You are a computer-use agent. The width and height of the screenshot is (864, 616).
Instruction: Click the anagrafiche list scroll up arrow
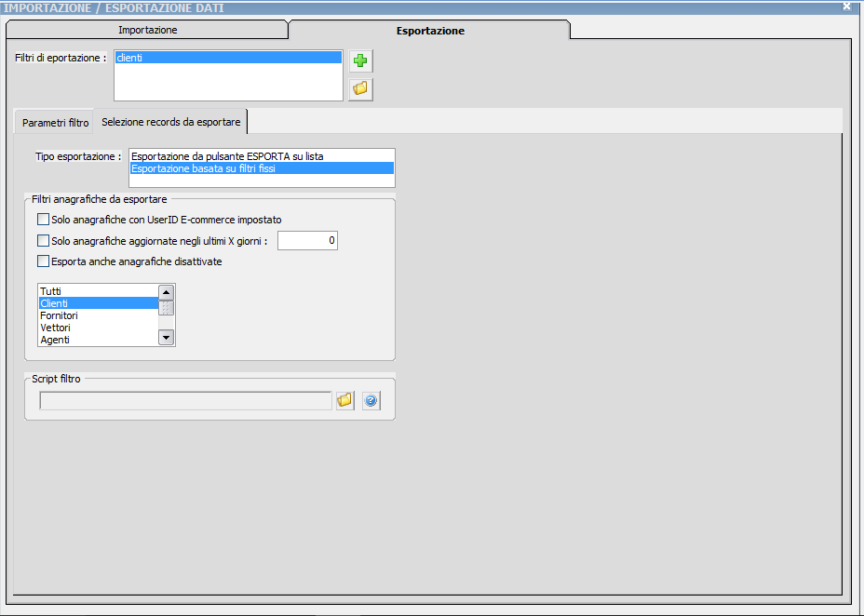tap(166, 292)
